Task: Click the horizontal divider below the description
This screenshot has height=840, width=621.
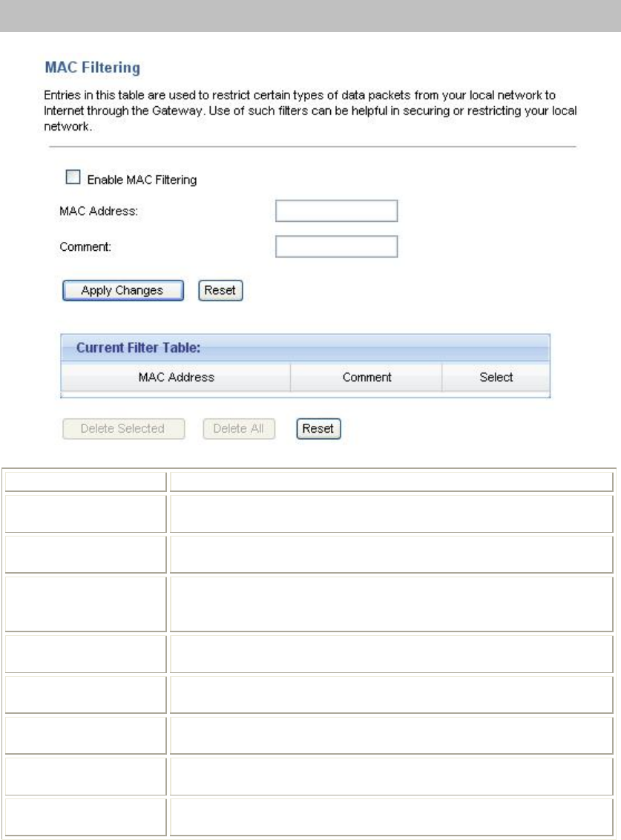Action: (312, 147)
